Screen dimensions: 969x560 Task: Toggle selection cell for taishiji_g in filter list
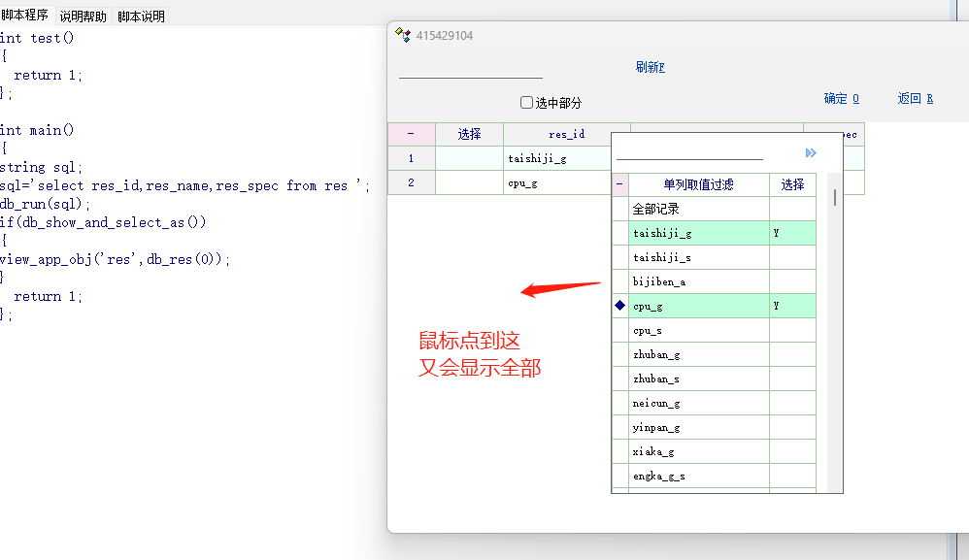click(x=792, y=233)
